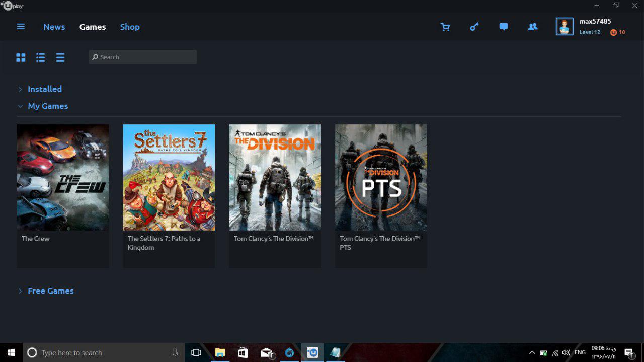Click the Uplay units coin icon
Screen dimensions: 644x362
point(613,32)
